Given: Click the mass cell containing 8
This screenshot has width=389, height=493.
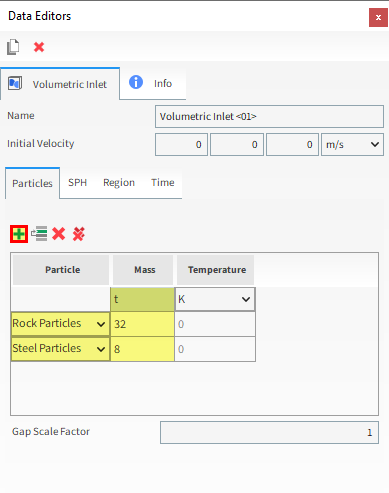Looking at the screenshot, I should coord(142,349).
